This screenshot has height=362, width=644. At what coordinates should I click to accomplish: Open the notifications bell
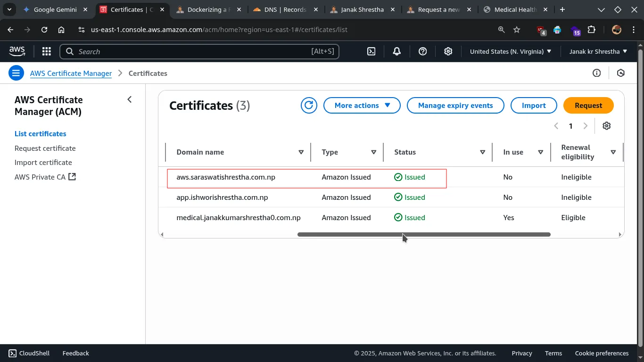(x=397, y=51)
